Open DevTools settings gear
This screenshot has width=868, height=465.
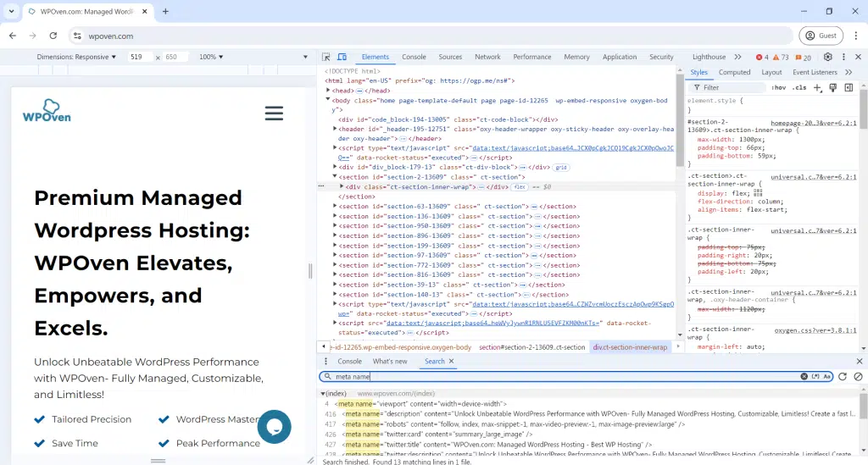(x=827, y=57)
